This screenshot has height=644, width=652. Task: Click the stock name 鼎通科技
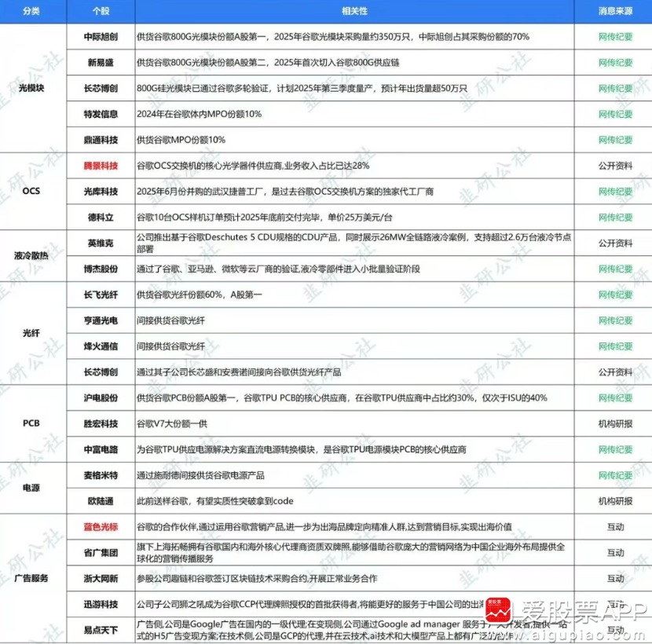pyautogui.click(x=101, y=140)
